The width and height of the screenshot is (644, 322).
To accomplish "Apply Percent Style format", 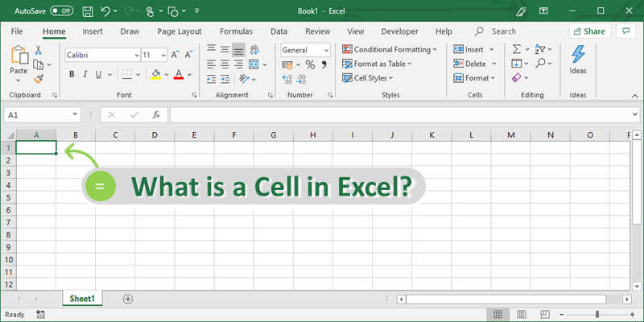I will point(310,64).
